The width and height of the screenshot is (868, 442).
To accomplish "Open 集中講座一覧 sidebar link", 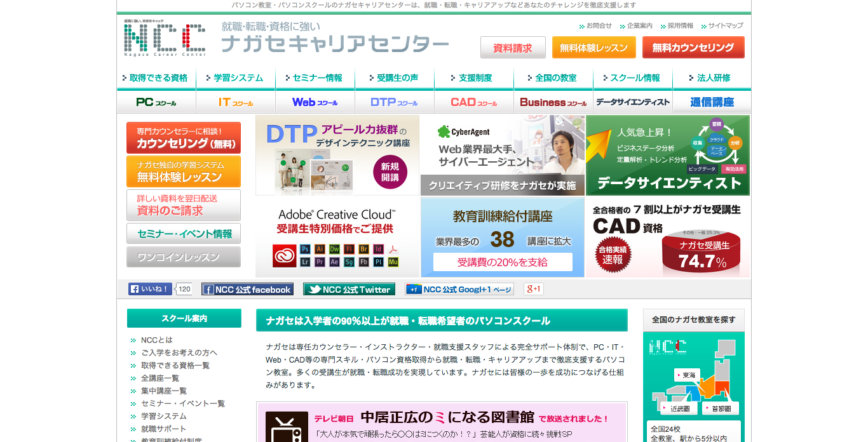I will point(164,391).
